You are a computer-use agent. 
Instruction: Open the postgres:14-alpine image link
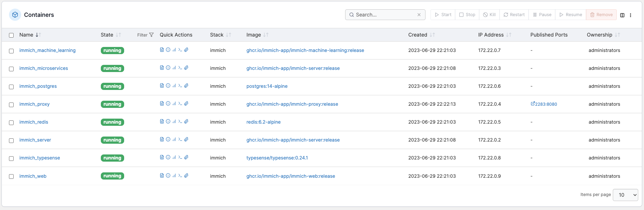(267, 86)
